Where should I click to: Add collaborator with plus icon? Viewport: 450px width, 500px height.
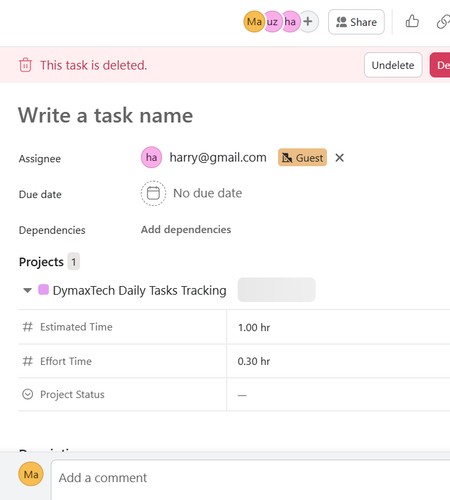click(308, 22)
